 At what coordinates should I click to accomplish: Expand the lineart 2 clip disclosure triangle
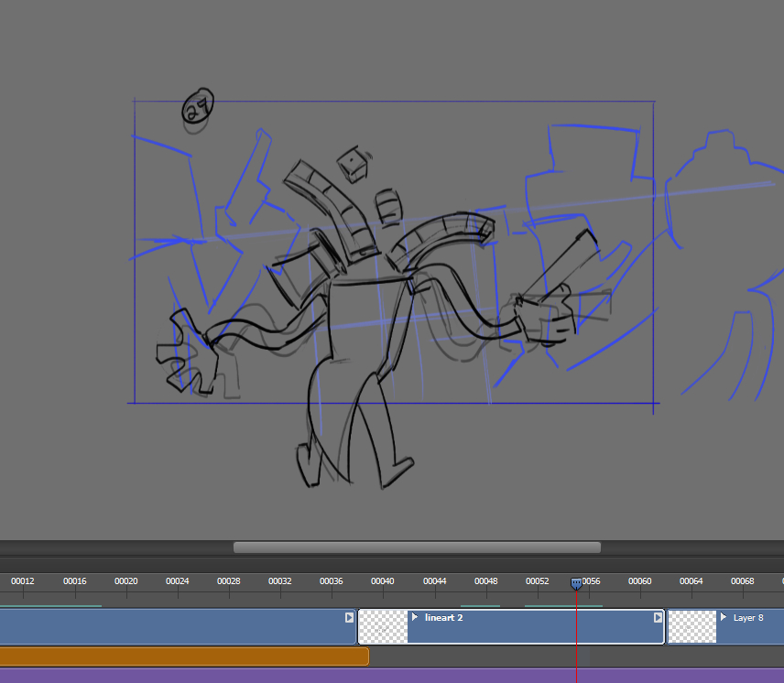(x=415, y=617)
